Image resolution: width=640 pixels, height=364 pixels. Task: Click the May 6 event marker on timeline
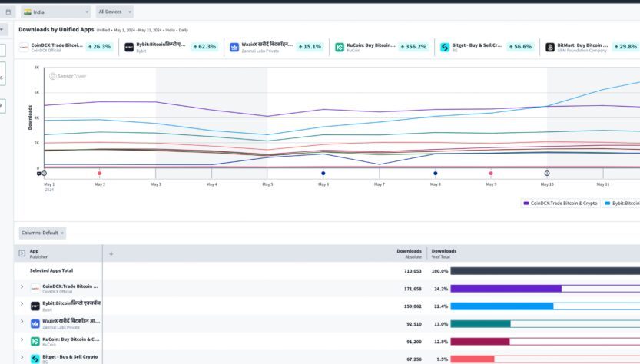[x=323, y=174]
